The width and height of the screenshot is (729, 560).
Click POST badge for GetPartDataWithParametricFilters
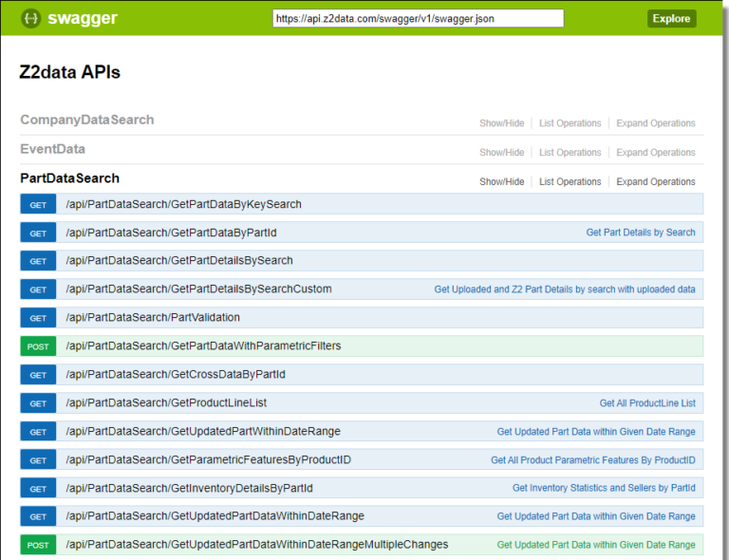pos(38,346)
